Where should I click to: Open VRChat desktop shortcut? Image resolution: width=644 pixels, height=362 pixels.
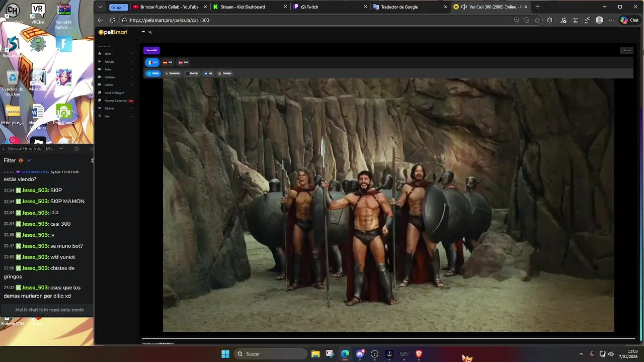click(x=38, y=14)
